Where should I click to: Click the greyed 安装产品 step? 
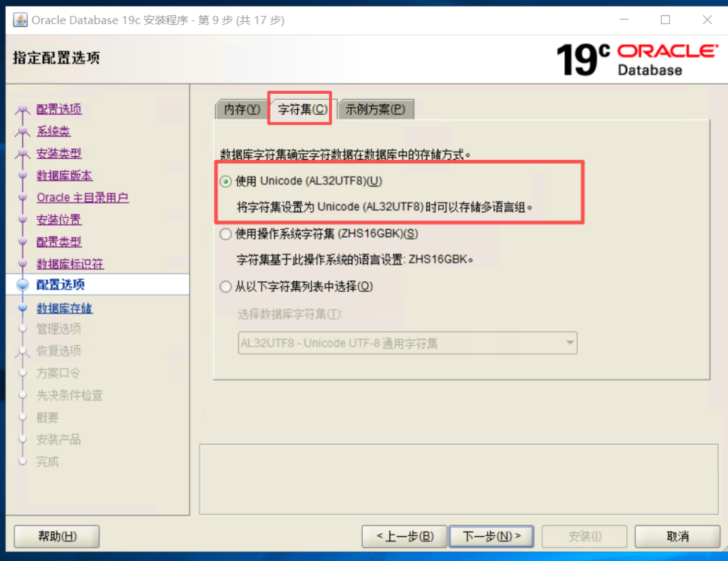point(59,439)
